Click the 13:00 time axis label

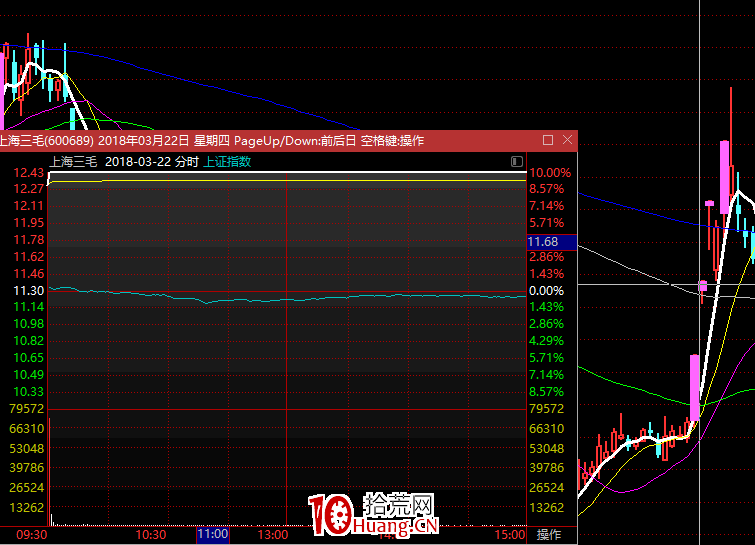point(273,534)
